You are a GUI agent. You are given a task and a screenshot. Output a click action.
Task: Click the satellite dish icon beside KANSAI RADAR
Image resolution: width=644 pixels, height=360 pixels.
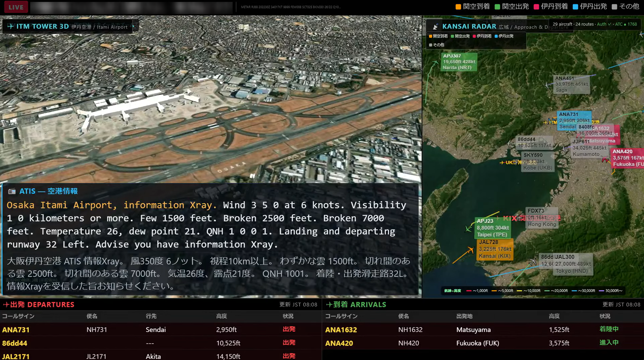pyautogui.click(x=436, y=27)
